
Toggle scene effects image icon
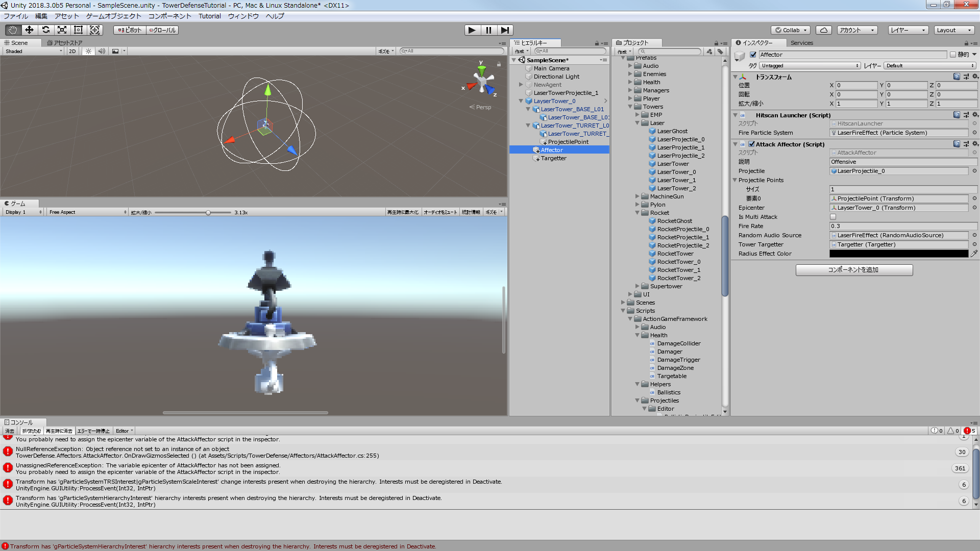tap(115, 51)
